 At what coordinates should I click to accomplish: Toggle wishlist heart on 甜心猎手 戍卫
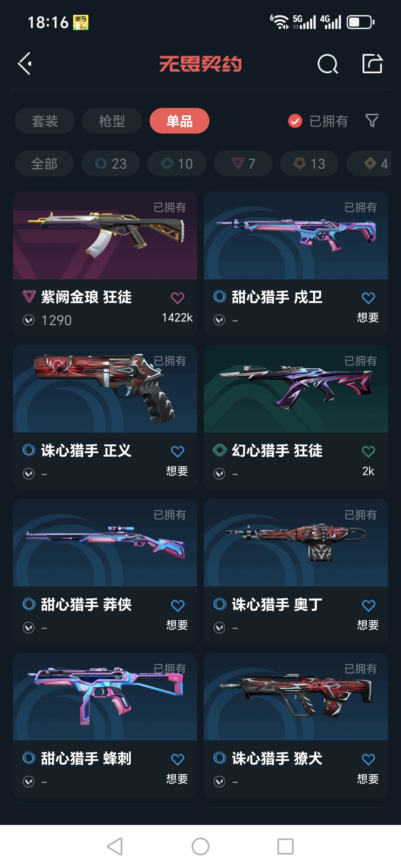368,298
